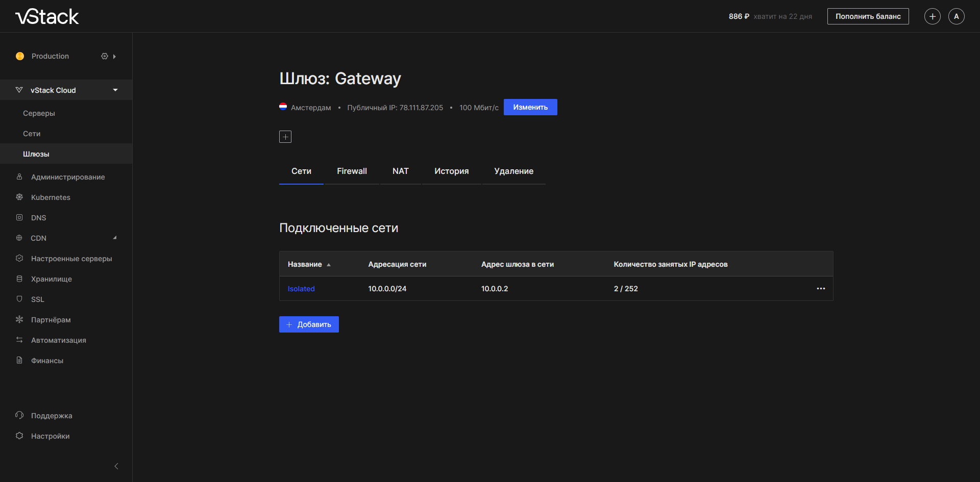Go to Серверы in the sidebar
This screenshot has height=482, width=980.
point(39,113)
